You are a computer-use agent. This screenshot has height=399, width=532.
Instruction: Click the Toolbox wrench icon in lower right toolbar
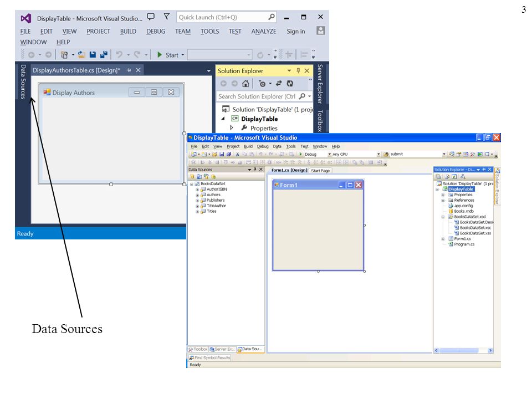tap(473, 154)
